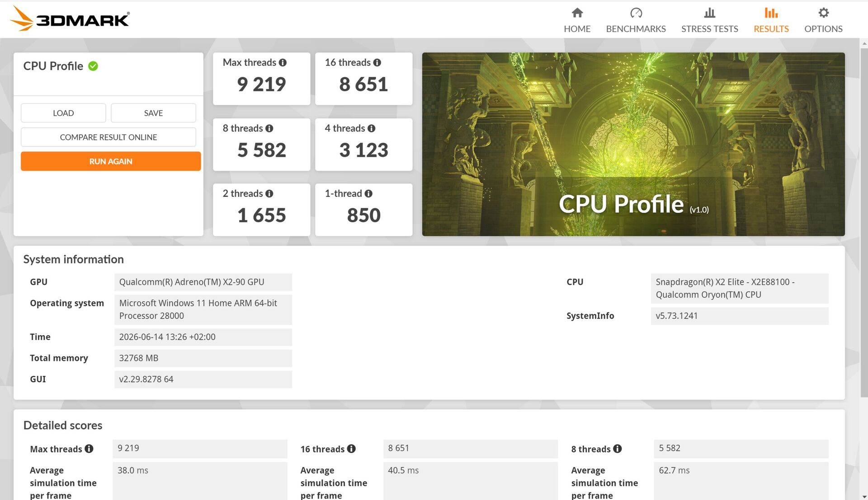Image resolution: width=868 pixels, height=500 pixels.
Task: Click Total memory value 32768 MB
Action: [x=203, y=358]
